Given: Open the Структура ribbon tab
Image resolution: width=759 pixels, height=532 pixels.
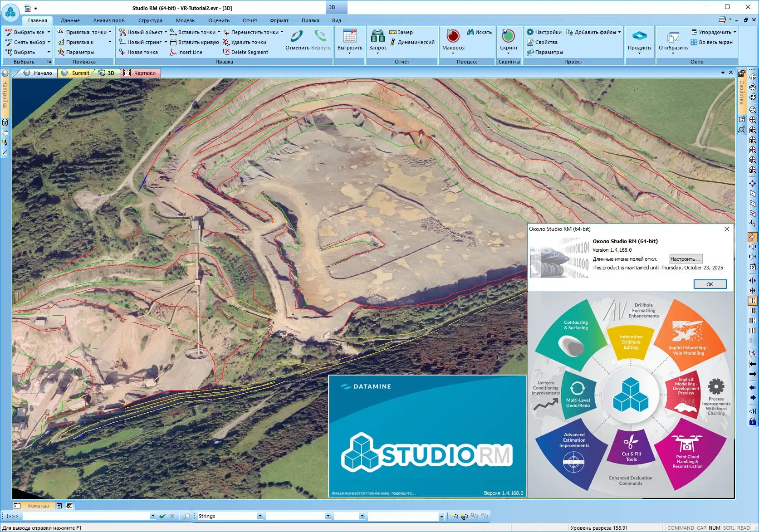Looking at the screenshot, I should pos(150,20).
